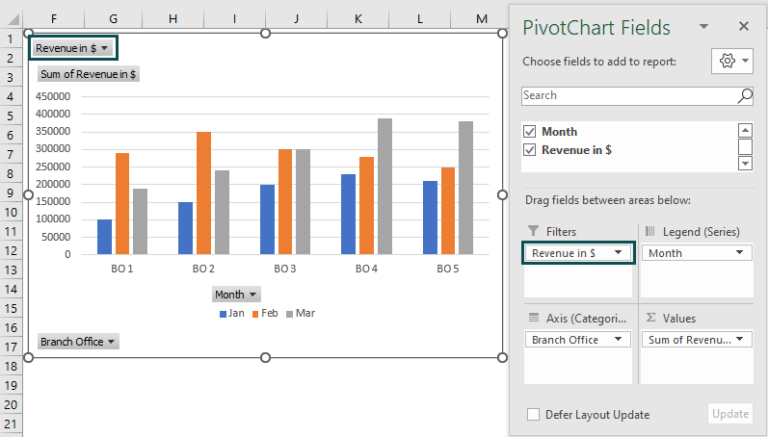Uncheck the Revenue in $ field checkbox
The image size is (768, 437).
[529, 149]
